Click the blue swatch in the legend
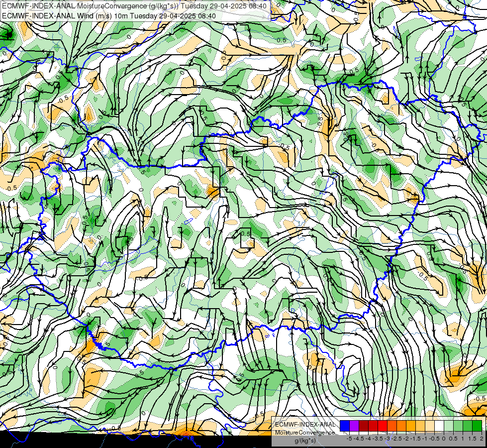Viewport: 487px width, 448px height. click(x=345, y=426)
